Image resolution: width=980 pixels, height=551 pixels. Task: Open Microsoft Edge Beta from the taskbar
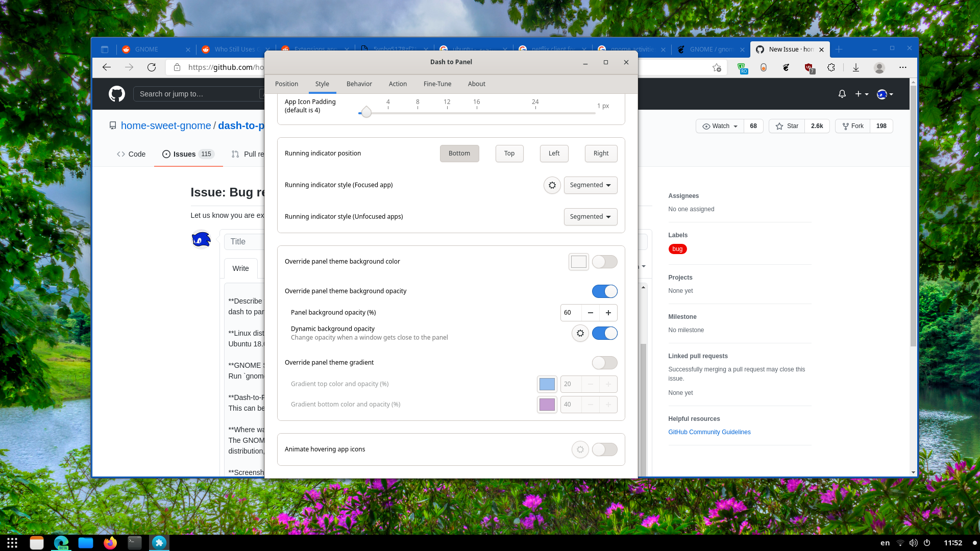click(61, 543)
